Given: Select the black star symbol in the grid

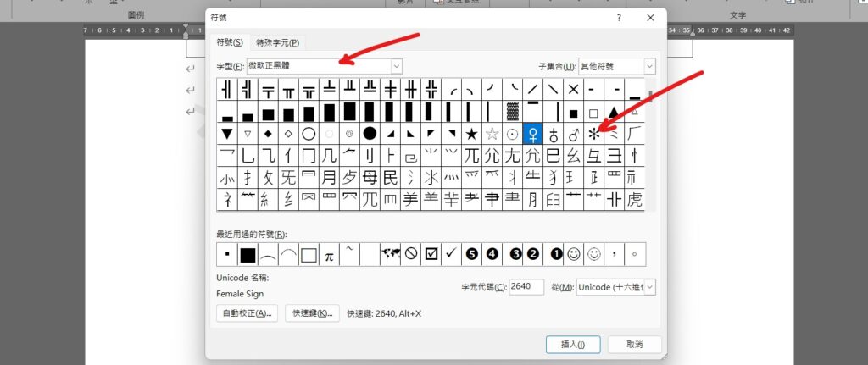Looking at the screenshot, I should pyautogui.click(x=471, y=134).
